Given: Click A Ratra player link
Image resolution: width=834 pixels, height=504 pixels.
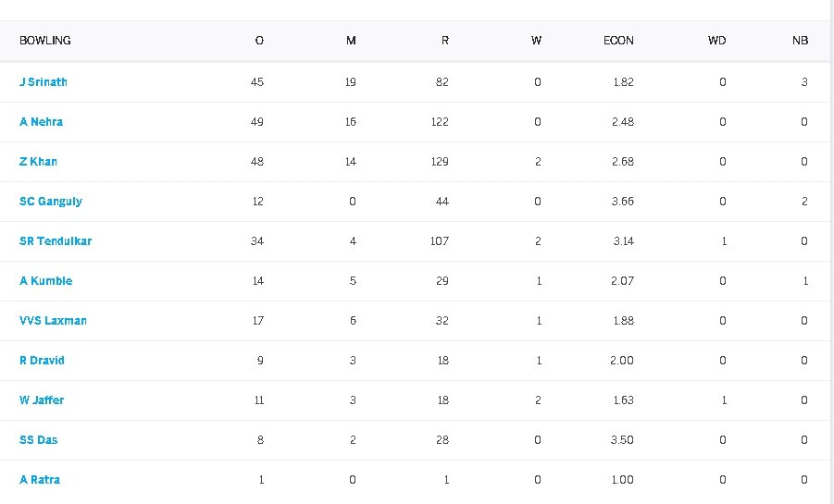Looking at the screenshot, I should click(x=41, y=480).
